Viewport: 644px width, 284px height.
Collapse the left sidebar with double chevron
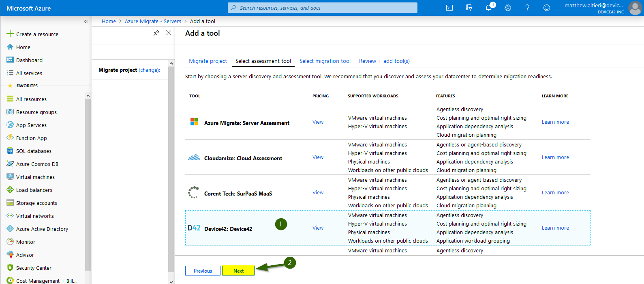(86, 22)
